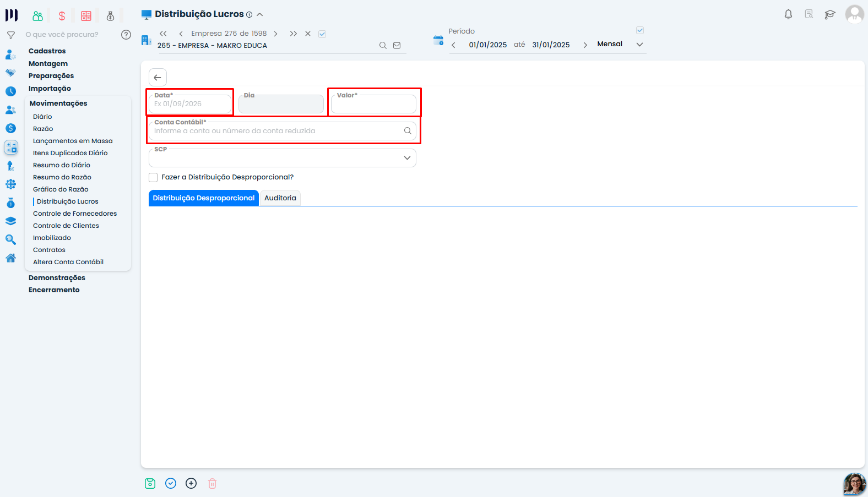This screenshot has height=497, width=868.
Task: Expand the SCP dropdown
Action: pyautogui.click(x=407, y=158)
